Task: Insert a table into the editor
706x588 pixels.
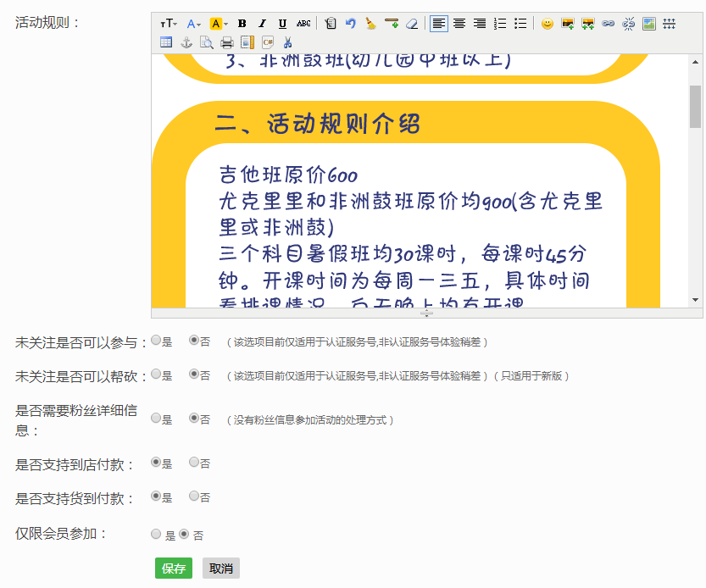Action: click(x=166, y=42)
